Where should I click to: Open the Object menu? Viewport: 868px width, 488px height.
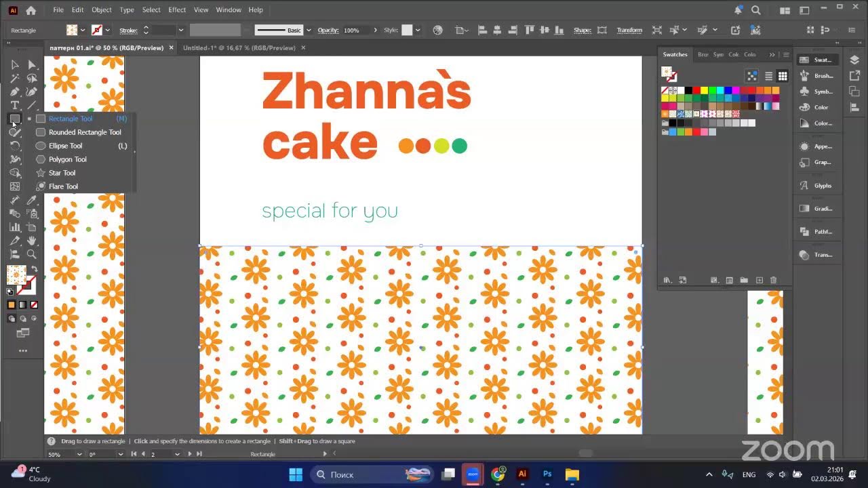click(102, 10)
